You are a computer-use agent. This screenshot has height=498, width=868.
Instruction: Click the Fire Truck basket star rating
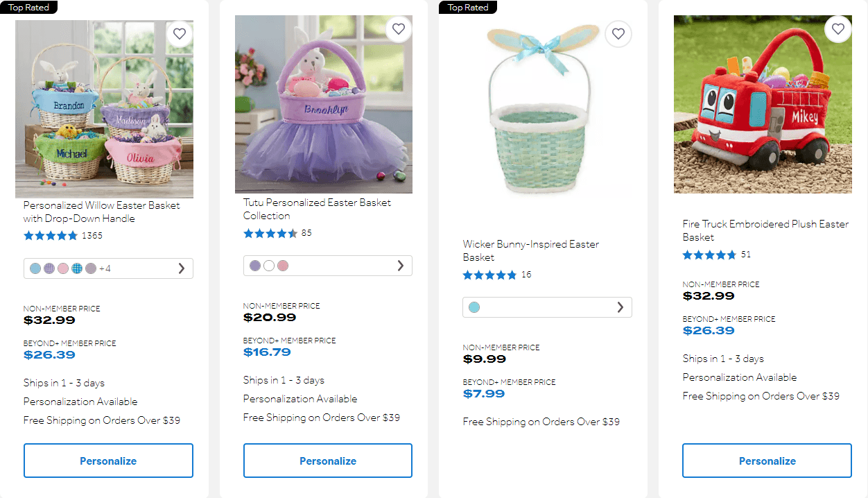pos(709,255)
